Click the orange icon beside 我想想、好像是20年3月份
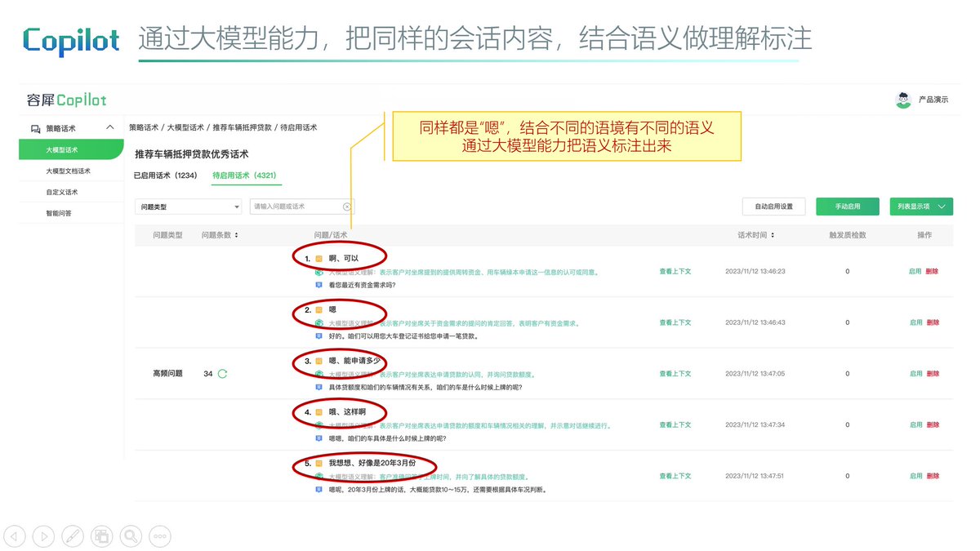Image resolution: width=980 pixels, height=551 pixels. (319, 463)
